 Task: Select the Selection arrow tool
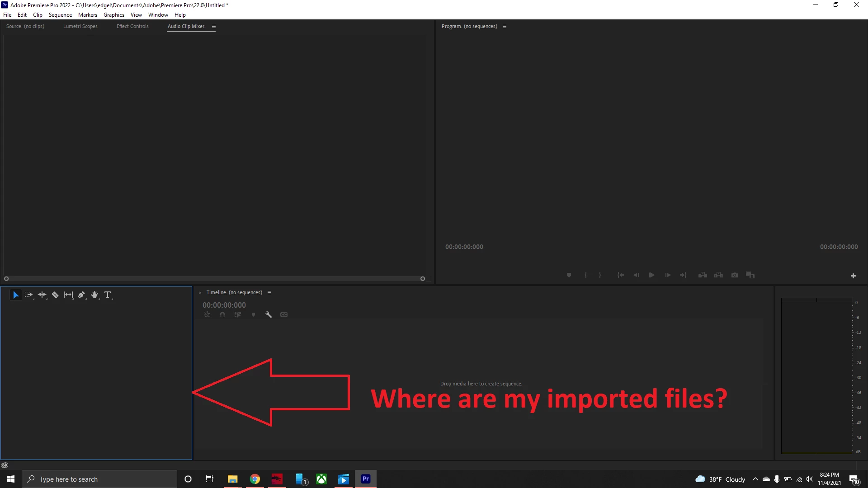pyautogui.click(x=15, y=295)
